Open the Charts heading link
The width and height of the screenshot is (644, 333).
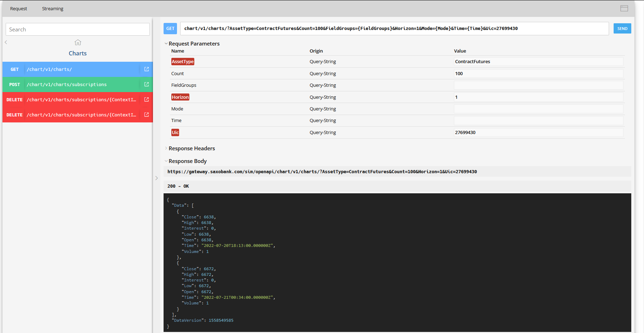point(78,53)
